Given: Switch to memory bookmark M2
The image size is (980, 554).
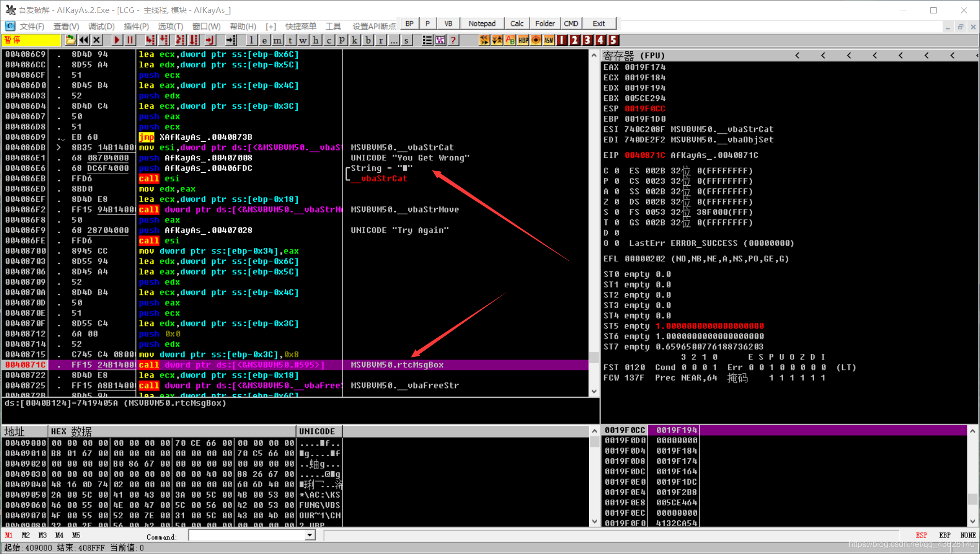Looking at the screenshot, I should [26, 535].
